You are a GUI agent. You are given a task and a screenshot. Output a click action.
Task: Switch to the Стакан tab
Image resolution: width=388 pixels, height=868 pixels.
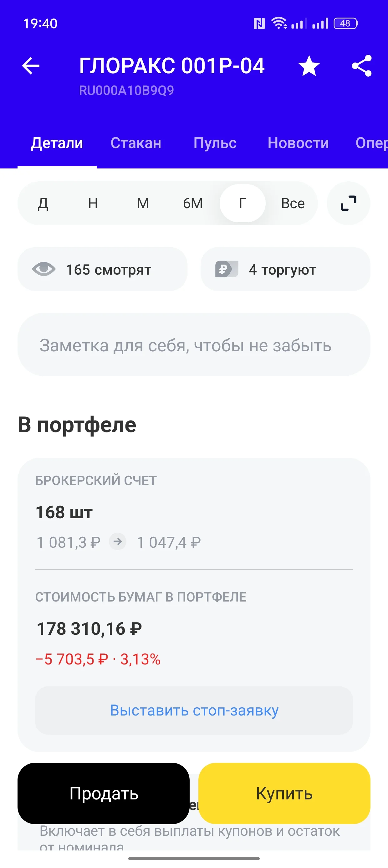[x=136, y=143]
